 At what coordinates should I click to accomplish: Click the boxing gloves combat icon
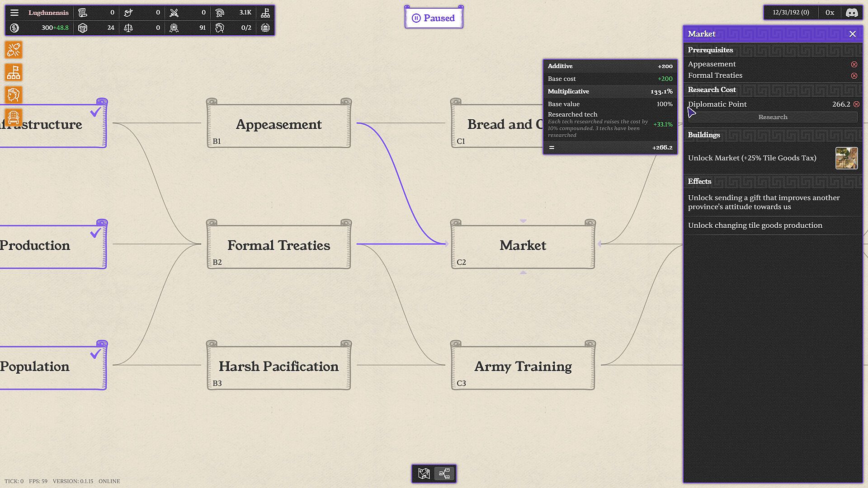(14, 50)
